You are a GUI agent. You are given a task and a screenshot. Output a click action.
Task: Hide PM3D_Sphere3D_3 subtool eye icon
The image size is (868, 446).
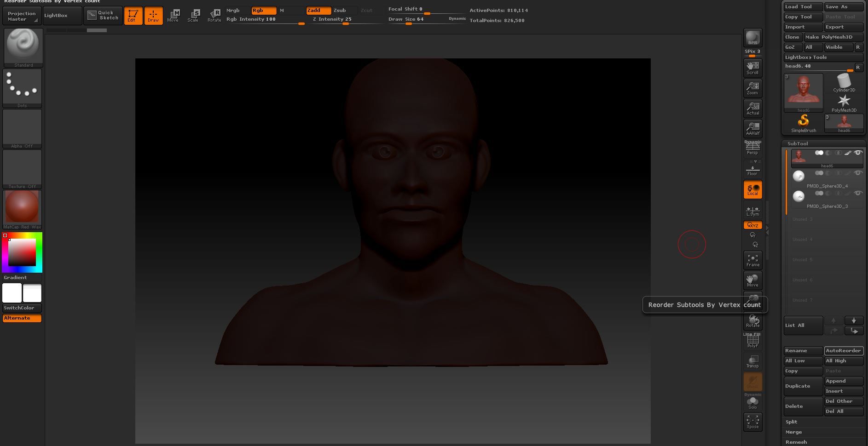(x=858, y=194)
